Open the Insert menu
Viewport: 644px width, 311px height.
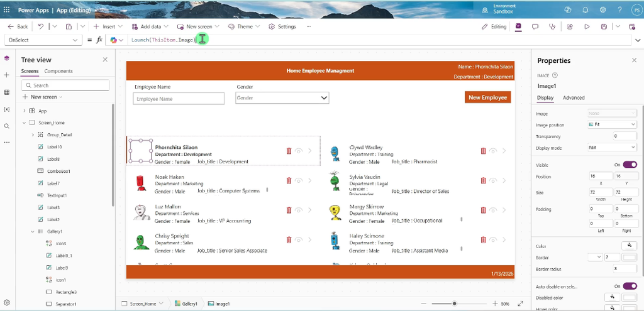[x=108, y=26]
